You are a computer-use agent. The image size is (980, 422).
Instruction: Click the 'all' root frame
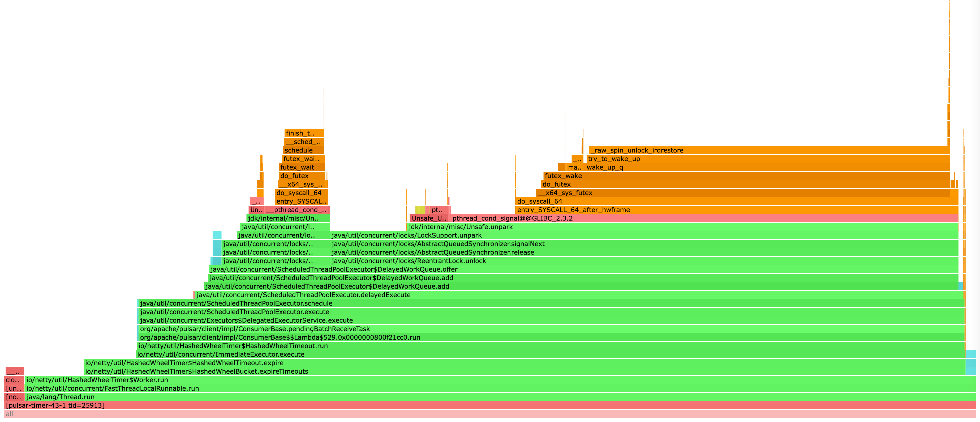[490, 414]
